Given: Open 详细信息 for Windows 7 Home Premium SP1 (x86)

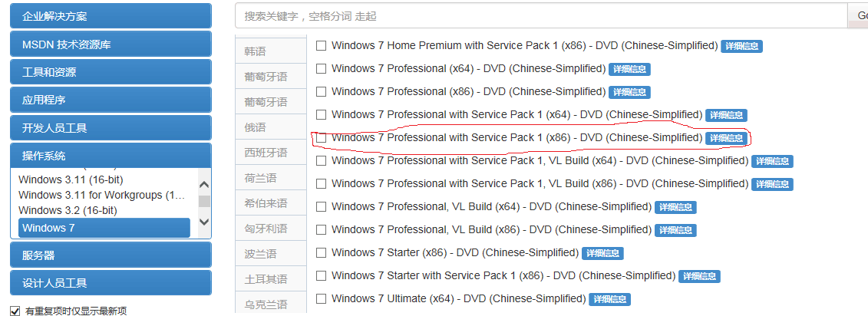Looking at the screenshot, I should click(x=741, y=46).
